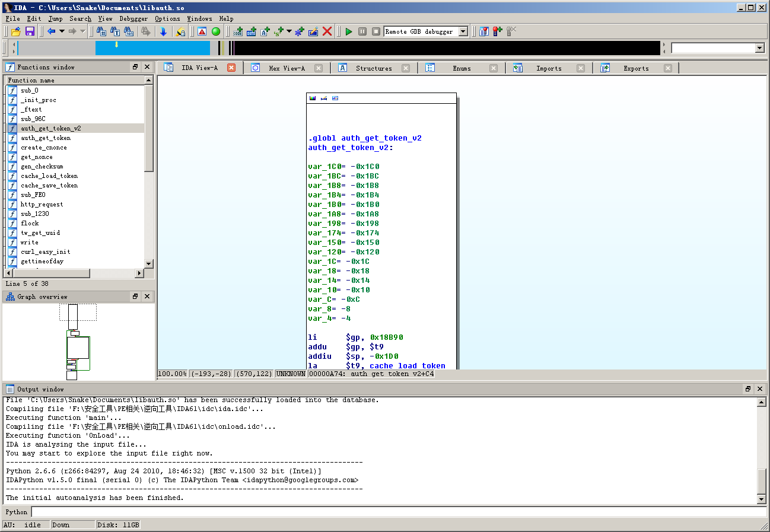Screen dimensions: 770x532
Task: Close the Hex View-A tab
Action: click(x=319, y=68)
